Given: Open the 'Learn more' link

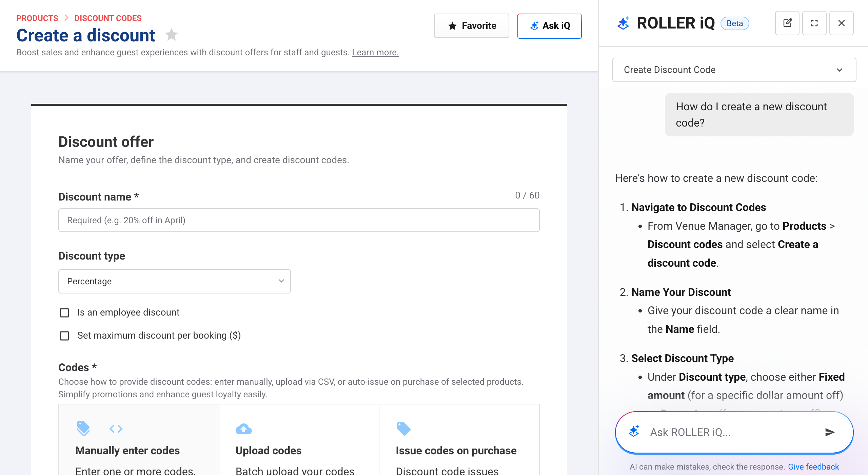Looking at the screenshot, I should 375,52.
